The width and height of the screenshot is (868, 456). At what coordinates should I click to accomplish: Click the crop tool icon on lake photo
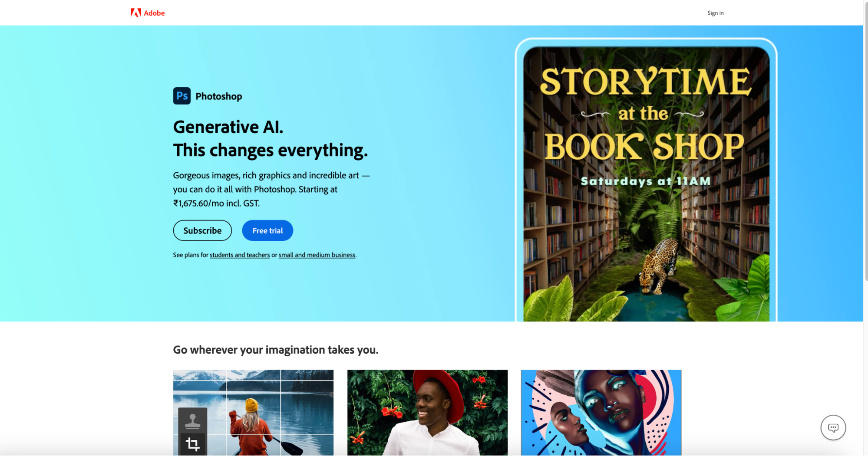point(192,444)
